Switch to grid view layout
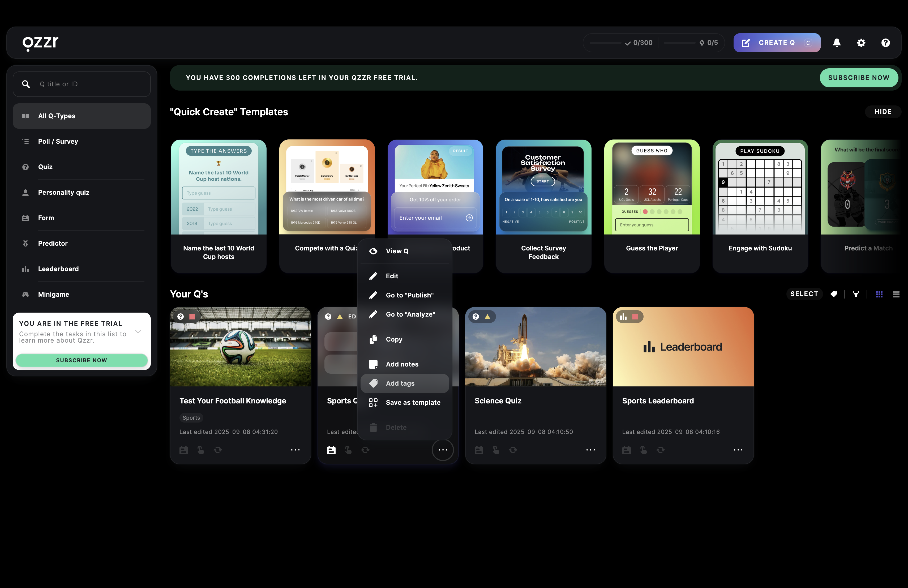Viewport: 908px width, 588px height. [879, 294]
